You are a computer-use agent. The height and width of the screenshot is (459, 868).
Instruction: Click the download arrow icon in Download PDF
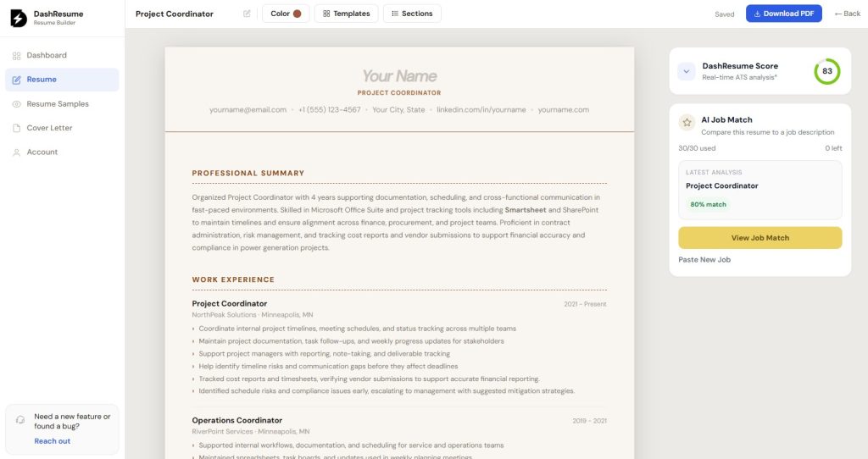pyautogui.click(x=757, y=14)
